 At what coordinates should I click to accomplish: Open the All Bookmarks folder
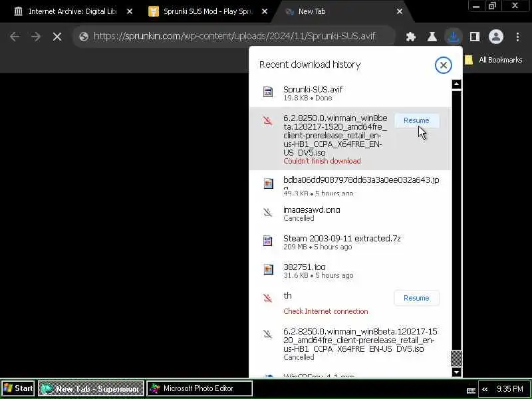(x=494, y=60)
